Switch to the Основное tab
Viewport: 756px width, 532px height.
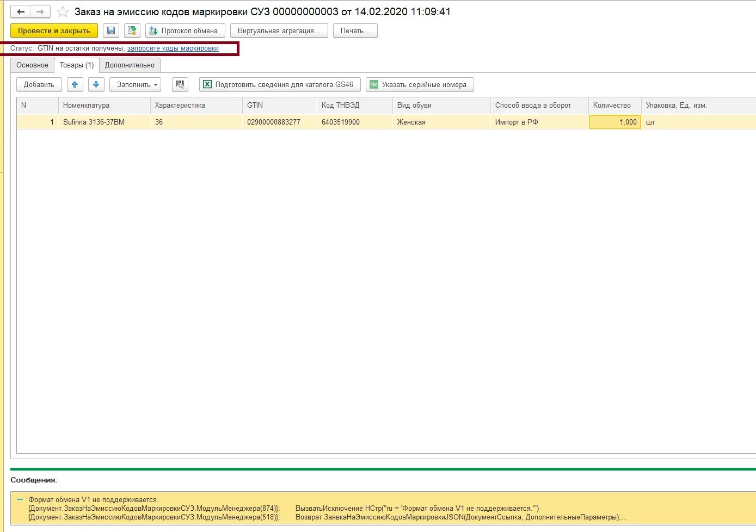pyautogui.click(x=32, y=65)
